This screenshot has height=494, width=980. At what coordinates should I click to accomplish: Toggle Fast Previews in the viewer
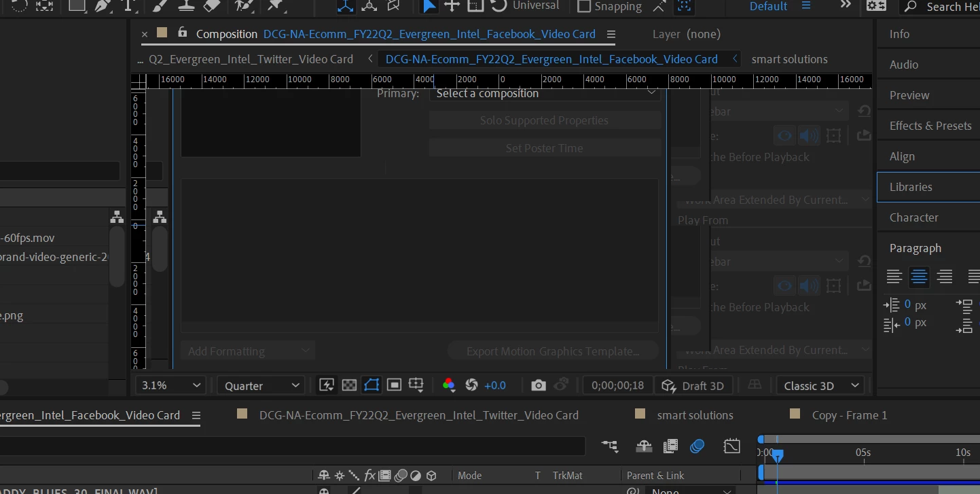327,385
